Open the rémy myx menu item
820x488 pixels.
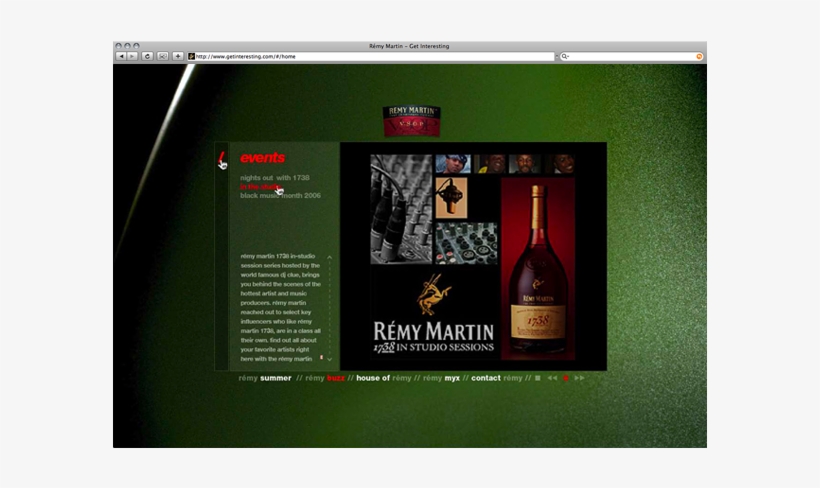point(441,378)
